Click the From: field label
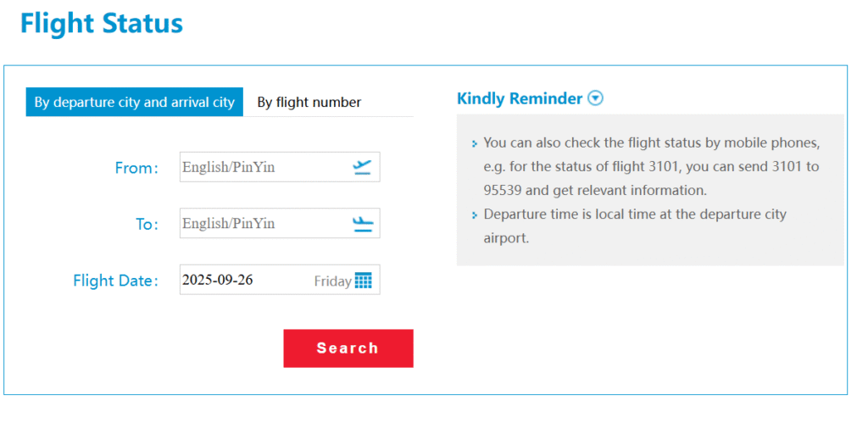The image size is (868, 429). (x=136, y=168)
